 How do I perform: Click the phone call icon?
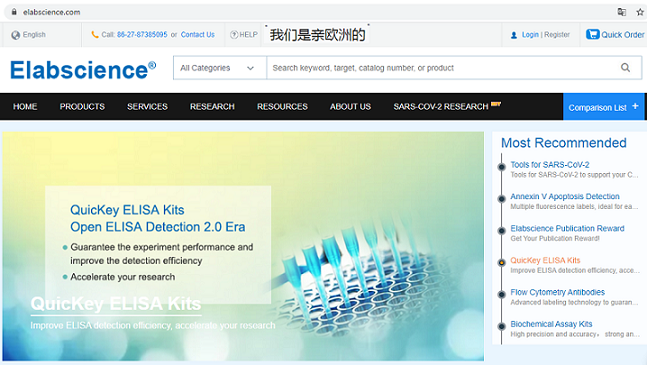(95, 35)
